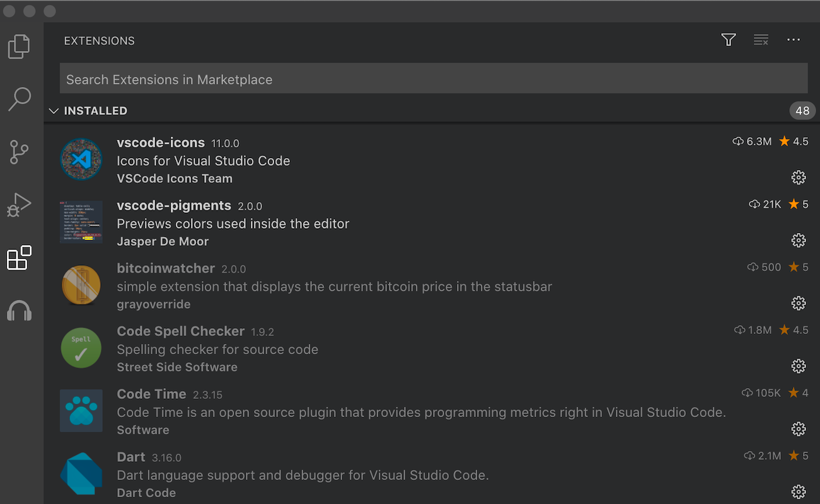This screenshot has height=504, width=820.
Task: Open the Explorer view icon
Action: [x=19, y=46]
